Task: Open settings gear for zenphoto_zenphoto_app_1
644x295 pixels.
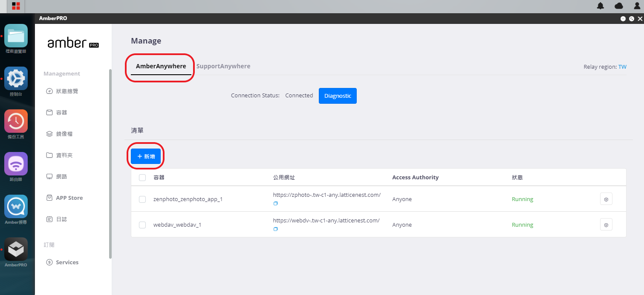Action: click(x=606, y=199)
